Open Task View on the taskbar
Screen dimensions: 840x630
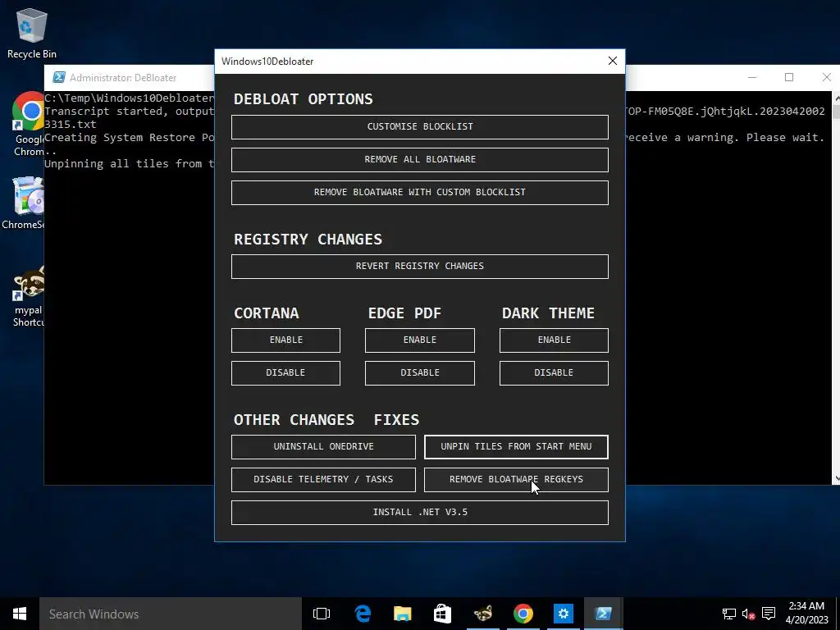point(322,614)
